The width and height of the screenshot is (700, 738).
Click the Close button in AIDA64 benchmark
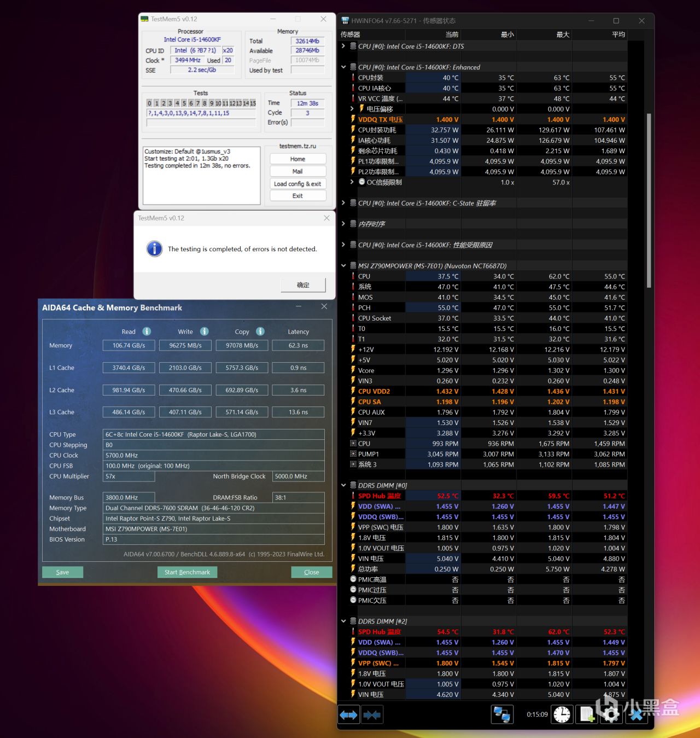pyautogui.click(x=312, y=572)
